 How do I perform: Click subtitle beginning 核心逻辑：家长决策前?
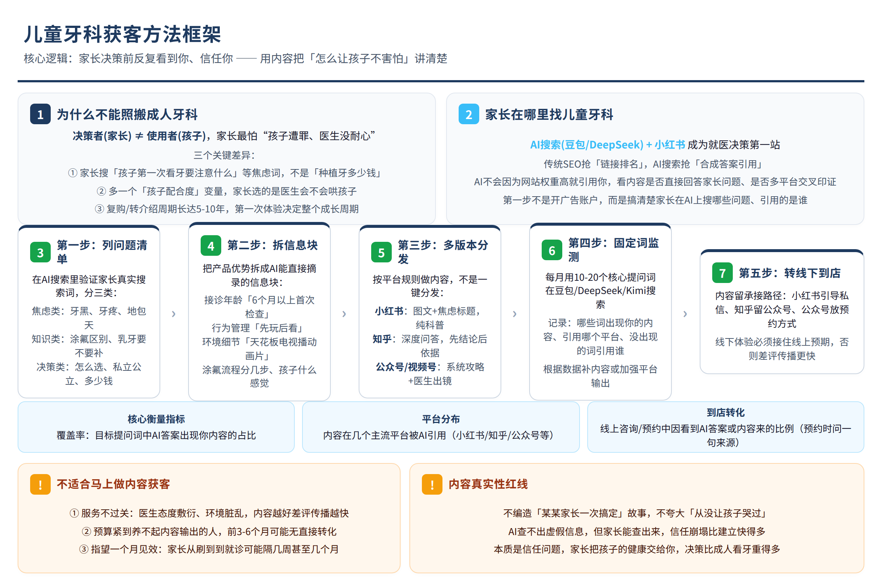(x=236, y=58)
